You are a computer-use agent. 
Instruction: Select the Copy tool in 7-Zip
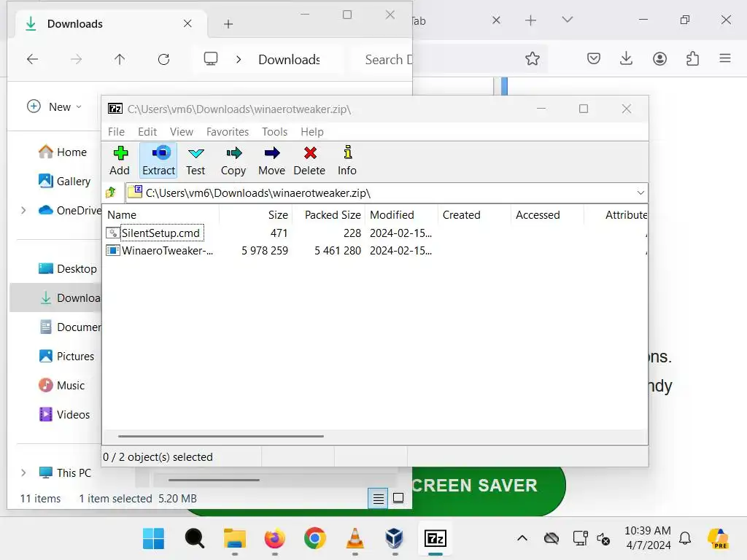tap(233, 160)
